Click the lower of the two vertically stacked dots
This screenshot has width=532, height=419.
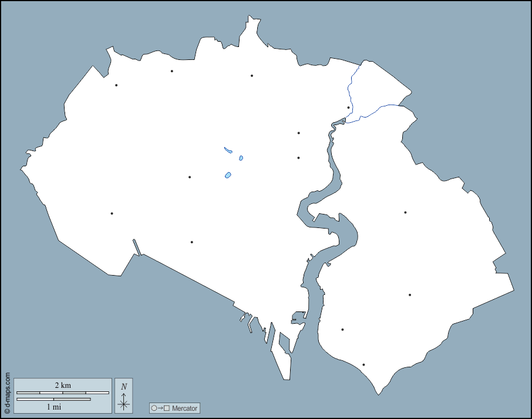[x=298, y=157]
